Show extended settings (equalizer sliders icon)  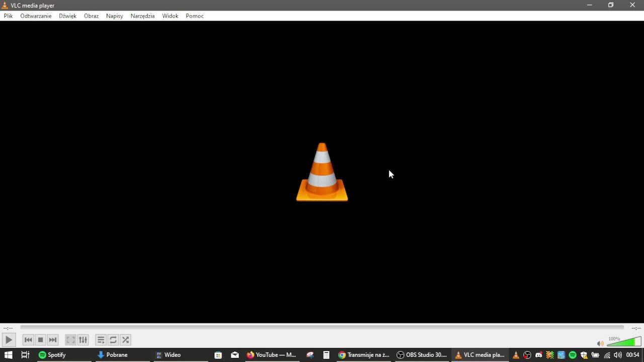83,340
